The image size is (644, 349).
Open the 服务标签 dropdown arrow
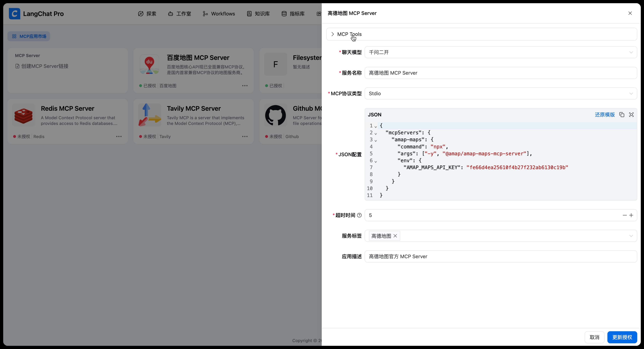point(631,236)
